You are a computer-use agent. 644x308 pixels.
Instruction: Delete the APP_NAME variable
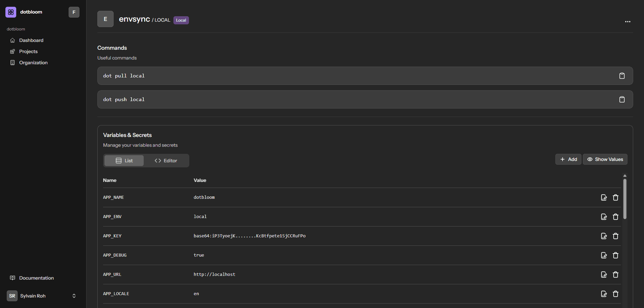pyautogui.click(x=616, y=197)
